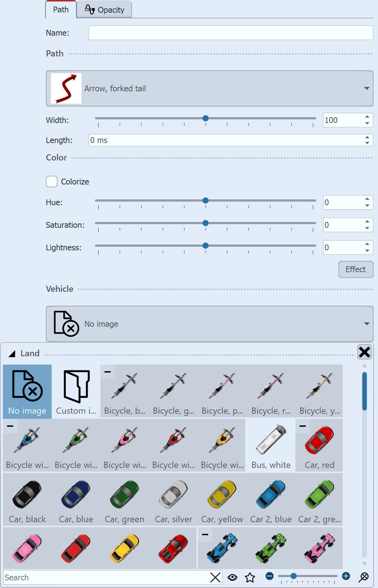378x588 pixels.
Task: Select the Car 2, blue vehicle
Action: [271, 500]
